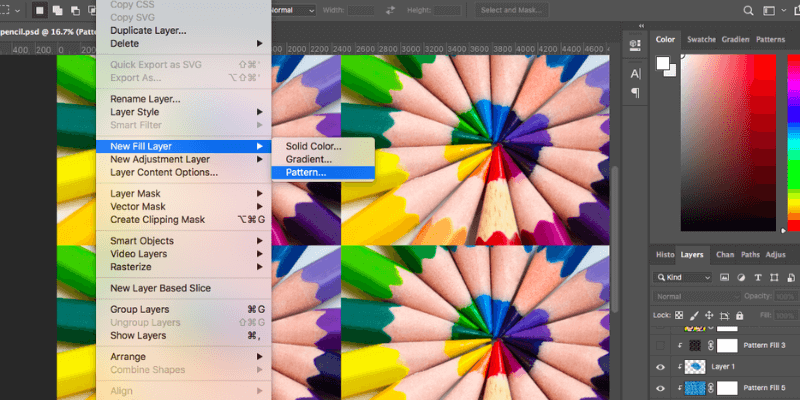Click the adjustment layer filter icon
The image size is (800, 400).
click(x=741, y=277)
